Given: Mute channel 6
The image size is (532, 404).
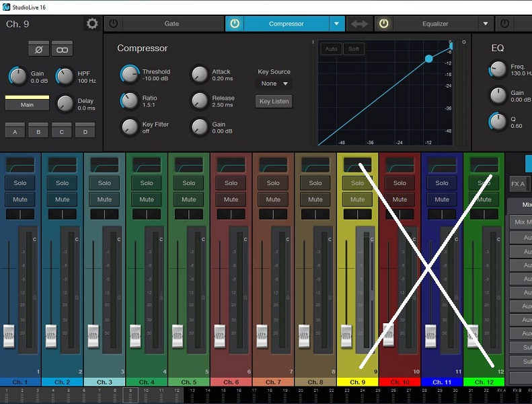Looking at the screenshot, I should 231,199.
